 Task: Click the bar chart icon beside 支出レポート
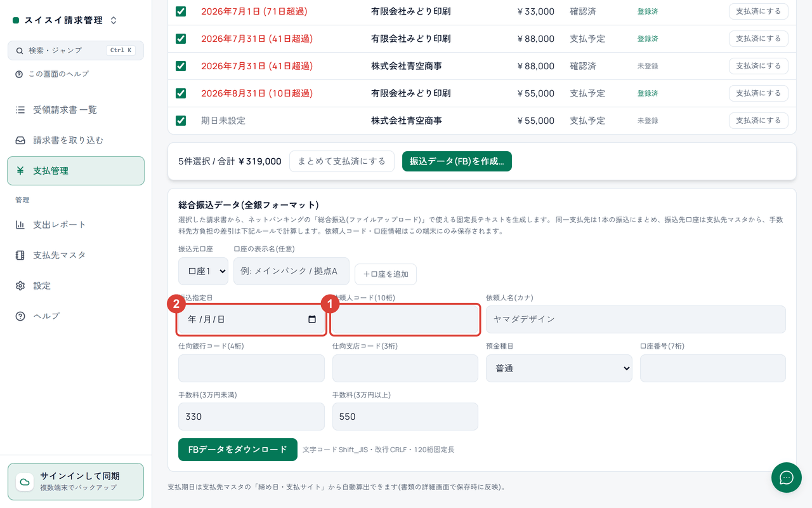point(20,225)
